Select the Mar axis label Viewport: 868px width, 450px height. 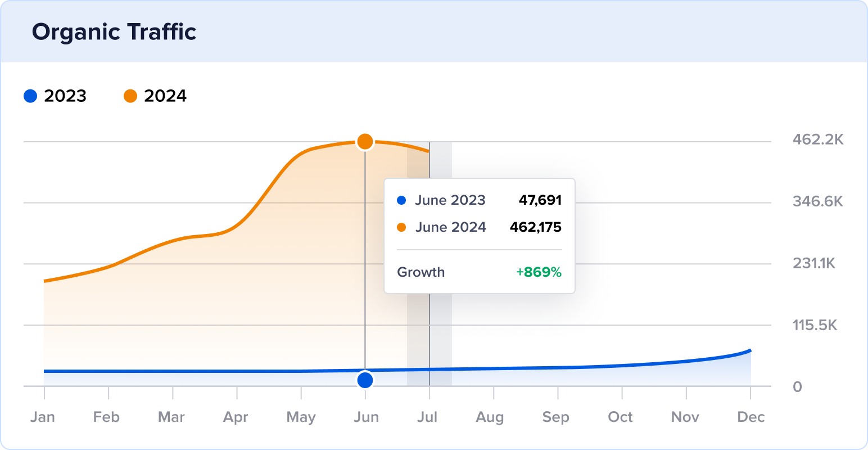pyautogui.click(x=171, y=417)
